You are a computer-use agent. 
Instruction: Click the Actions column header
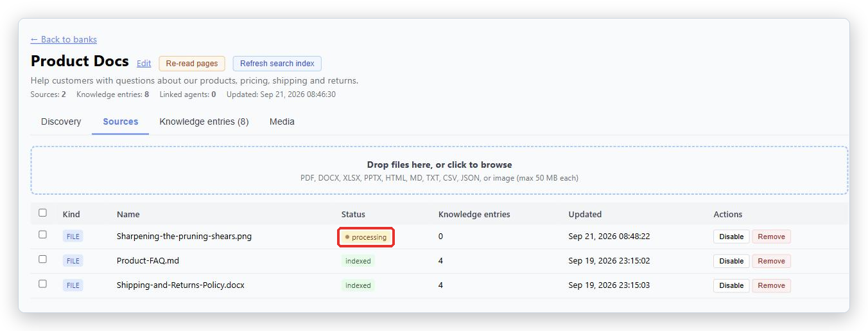(728, 214)
